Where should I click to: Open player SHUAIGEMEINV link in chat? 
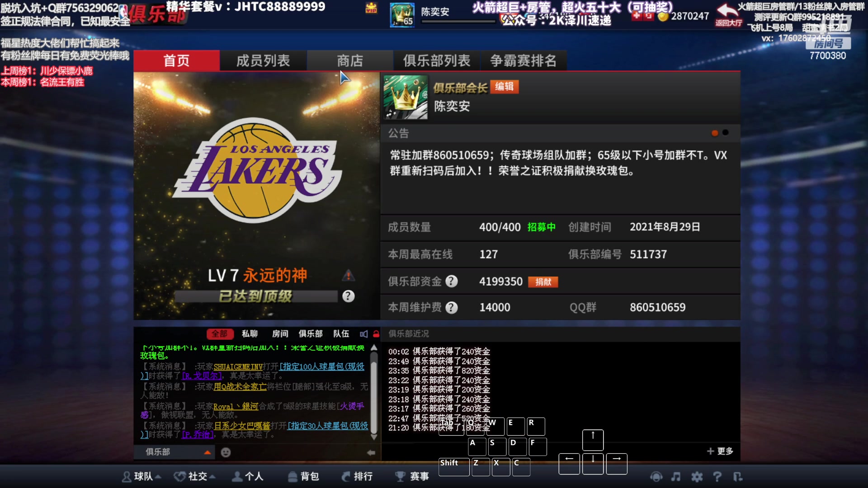click(238, 367)
